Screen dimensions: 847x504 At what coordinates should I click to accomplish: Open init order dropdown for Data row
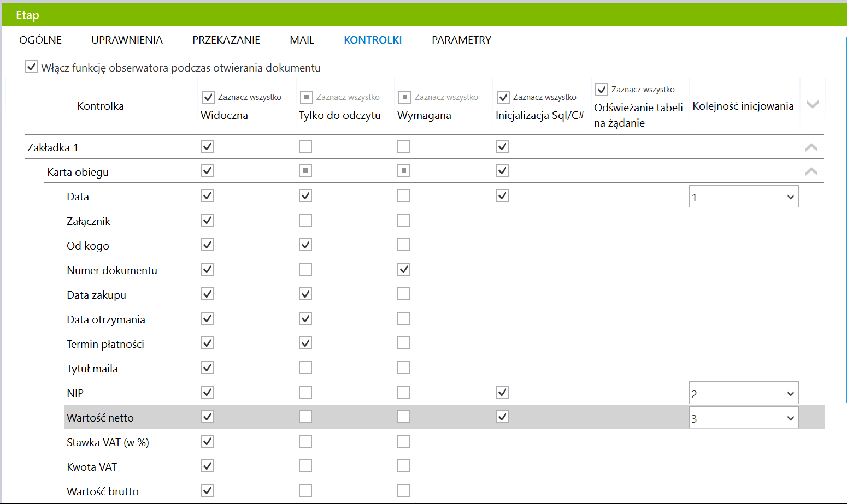pyautogui.click(x=744, y=197)
